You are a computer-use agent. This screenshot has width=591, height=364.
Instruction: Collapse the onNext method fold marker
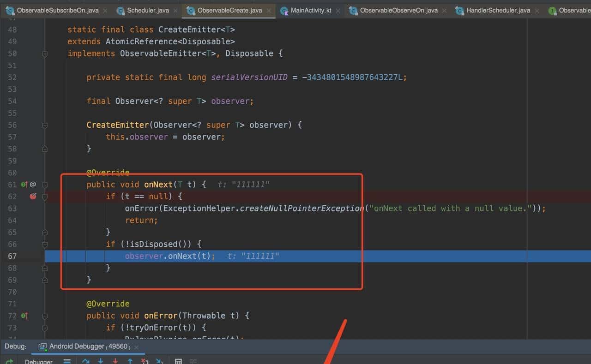click(x=45, y=185)
